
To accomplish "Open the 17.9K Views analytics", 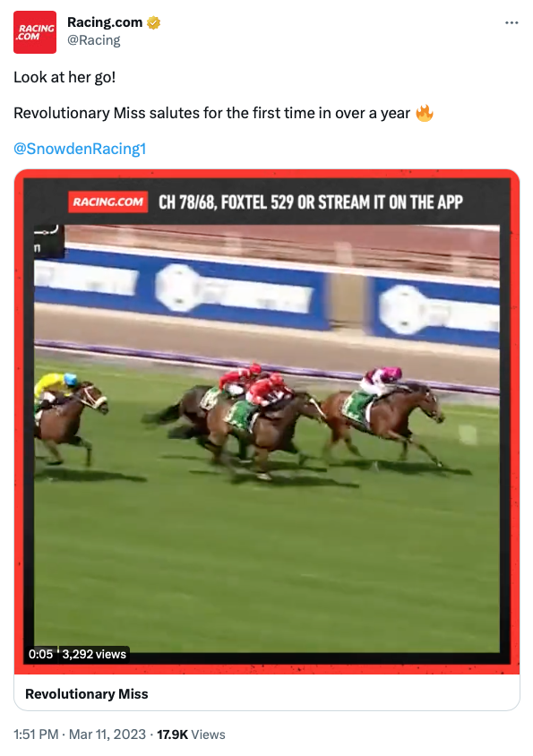I will tap(191, 735).
